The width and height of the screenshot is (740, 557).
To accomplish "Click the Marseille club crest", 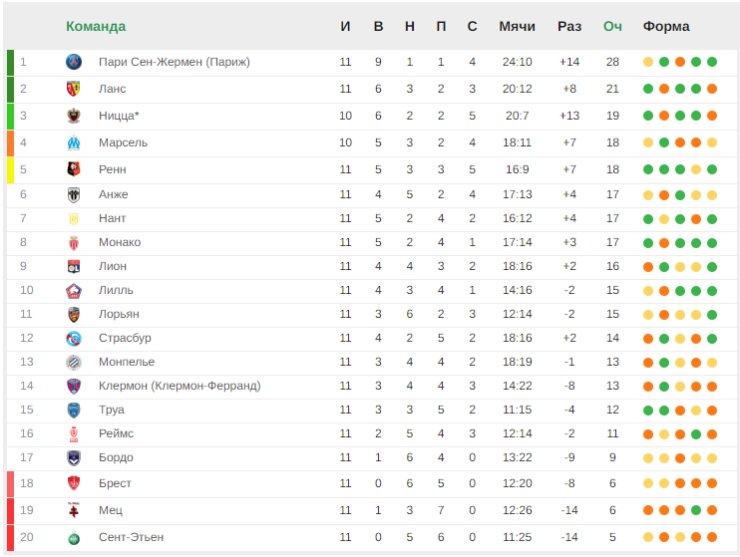I will click(74, 143).
